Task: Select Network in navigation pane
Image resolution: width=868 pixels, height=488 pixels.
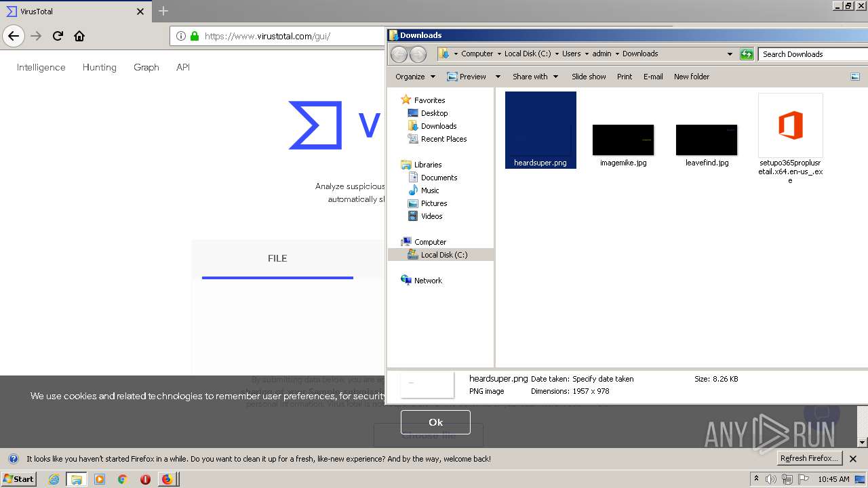Action: [428, 281]
